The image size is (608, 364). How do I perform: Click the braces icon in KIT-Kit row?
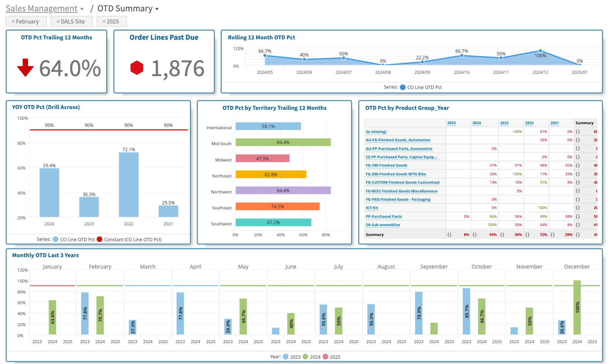pos(578,208)
